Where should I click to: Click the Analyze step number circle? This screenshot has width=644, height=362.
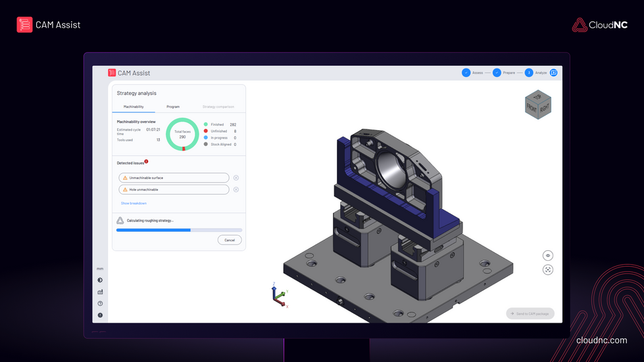tap(529, 72)
